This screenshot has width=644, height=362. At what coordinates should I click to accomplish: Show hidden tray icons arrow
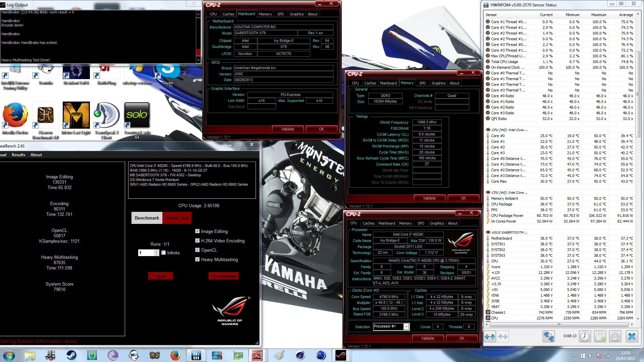click(575, 356)
